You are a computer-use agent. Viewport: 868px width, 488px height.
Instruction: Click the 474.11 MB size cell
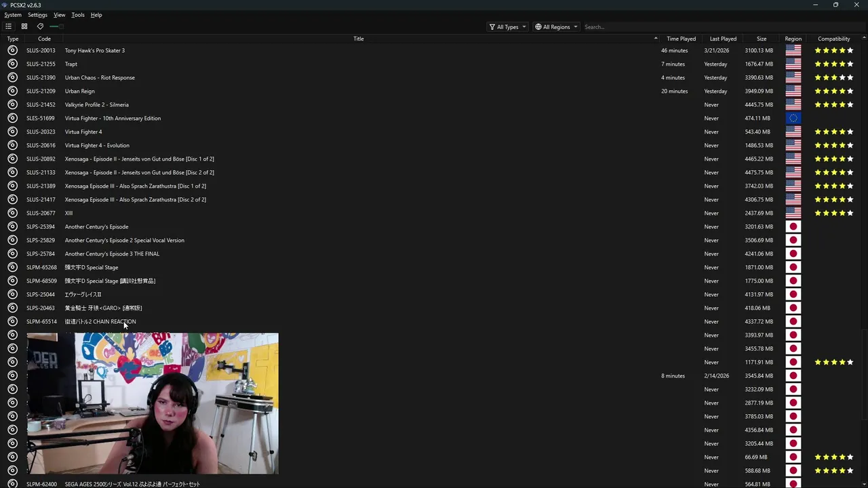[x=757, y=118]
